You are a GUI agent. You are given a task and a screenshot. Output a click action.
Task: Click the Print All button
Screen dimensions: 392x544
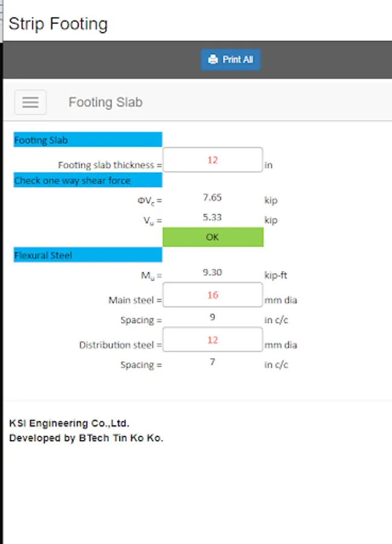click(231, 60)
